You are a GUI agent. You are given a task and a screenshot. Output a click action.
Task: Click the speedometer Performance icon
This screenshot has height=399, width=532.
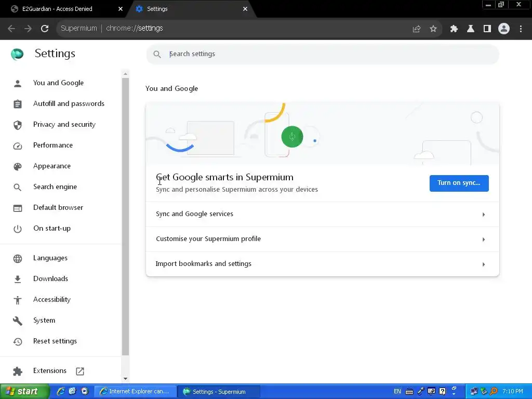point(18,145)
